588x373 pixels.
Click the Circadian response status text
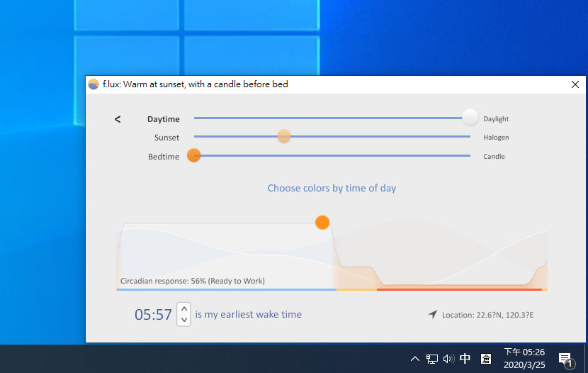point(193,281)
